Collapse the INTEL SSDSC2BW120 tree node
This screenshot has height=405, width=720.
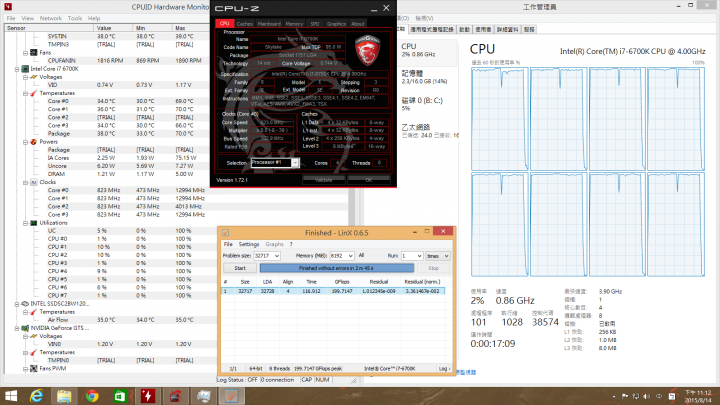[17, 304]
